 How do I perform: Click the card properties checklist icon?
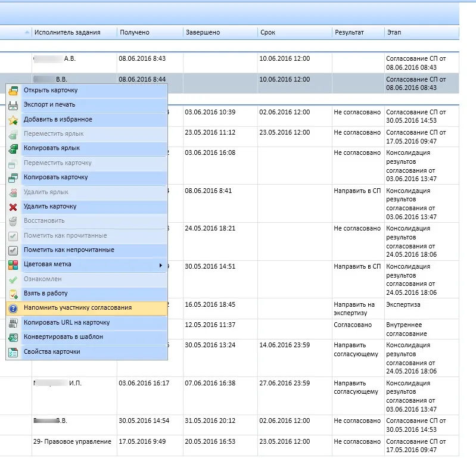click(13, 352)
